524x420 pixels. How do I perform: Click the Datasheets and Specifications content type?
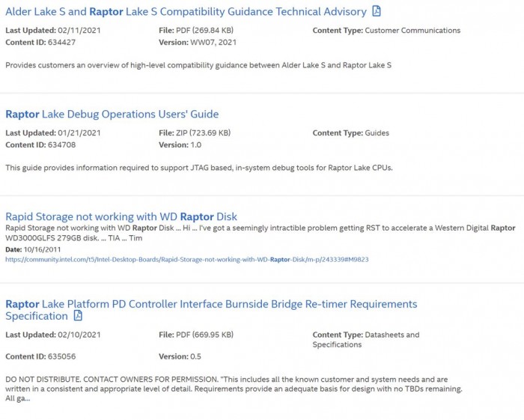pyautogui.click(x=366, y=340)
